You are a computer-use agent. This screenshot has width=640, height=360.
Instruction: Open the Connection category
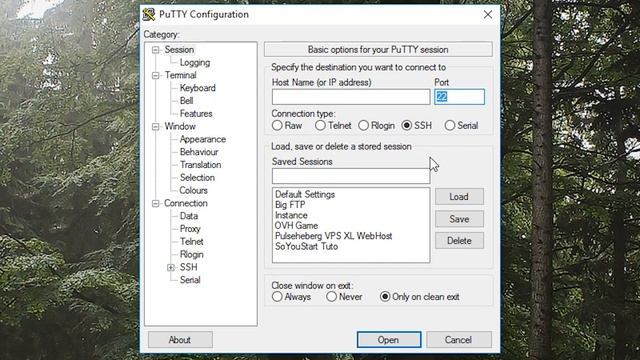(x=186, y=203)
